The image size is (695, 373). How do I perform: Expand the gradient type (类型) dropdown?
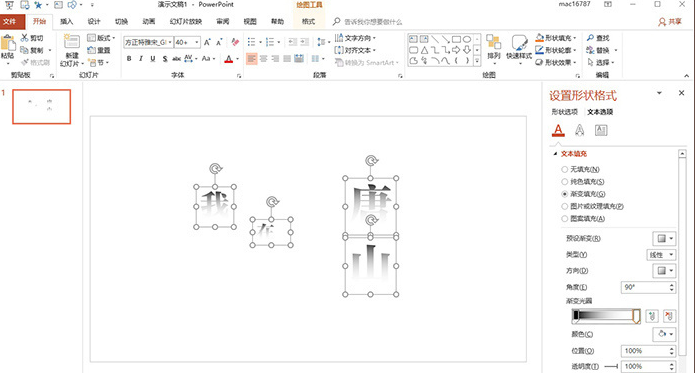(x=661, y=255)
